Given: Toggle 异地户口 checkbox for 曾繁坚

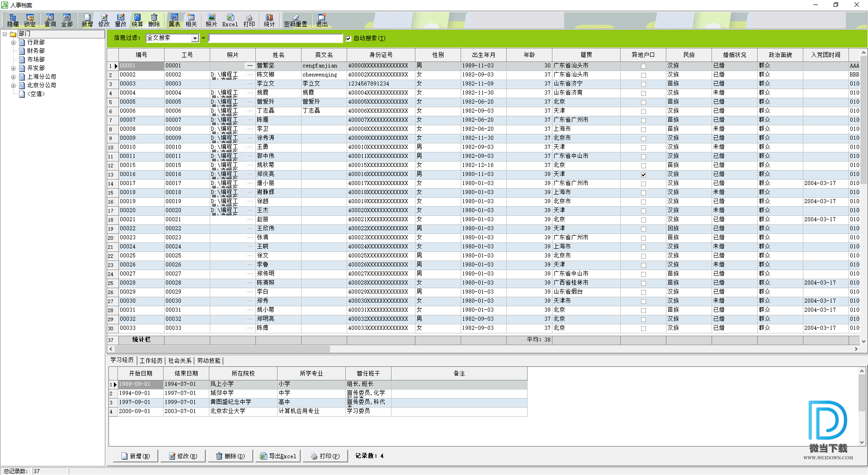Looking at the screenshot, I should tap(643, 66).
